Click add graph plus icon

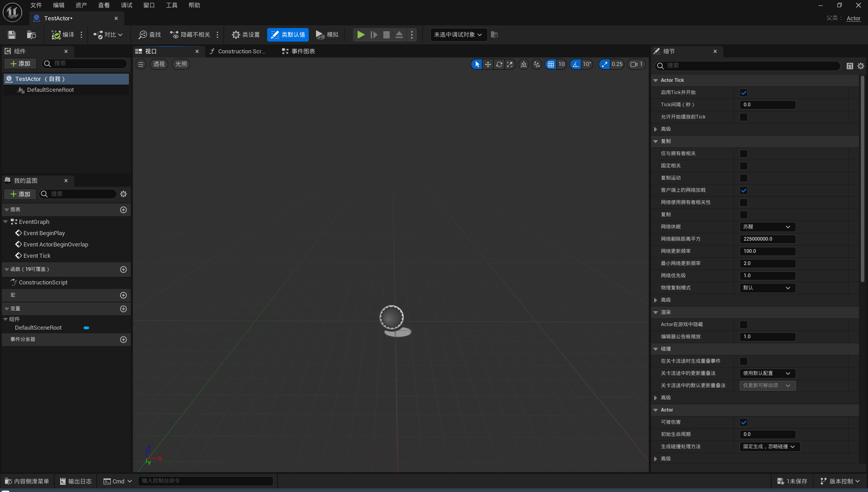[123, 210]
